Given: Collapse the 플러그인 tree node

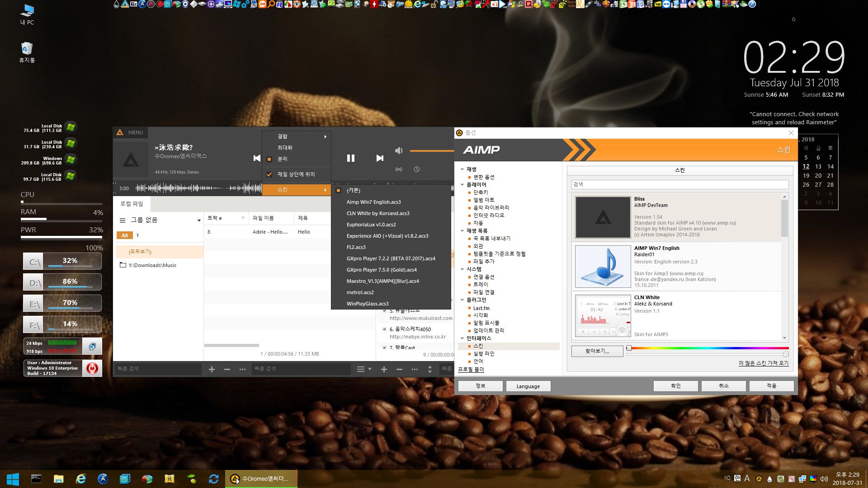Looking at the screenshot, I should (462, 300).
